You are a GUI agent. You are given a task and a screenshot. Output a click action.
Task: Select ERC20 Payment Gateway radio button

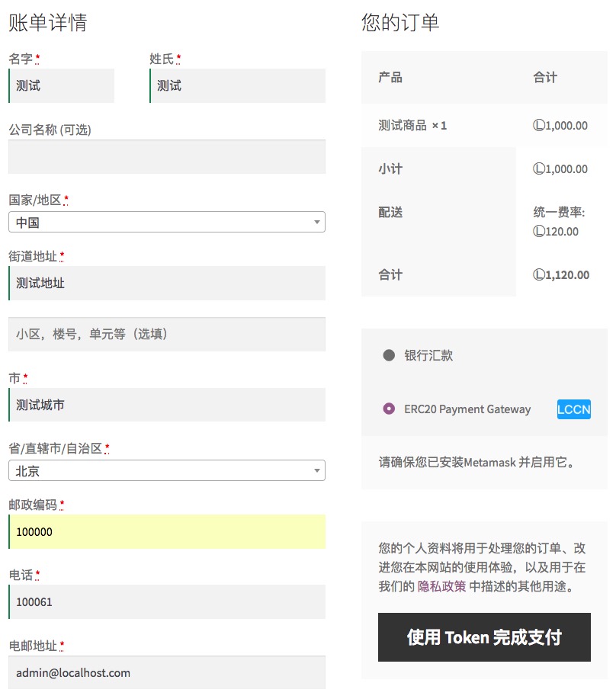click(389, 409)
